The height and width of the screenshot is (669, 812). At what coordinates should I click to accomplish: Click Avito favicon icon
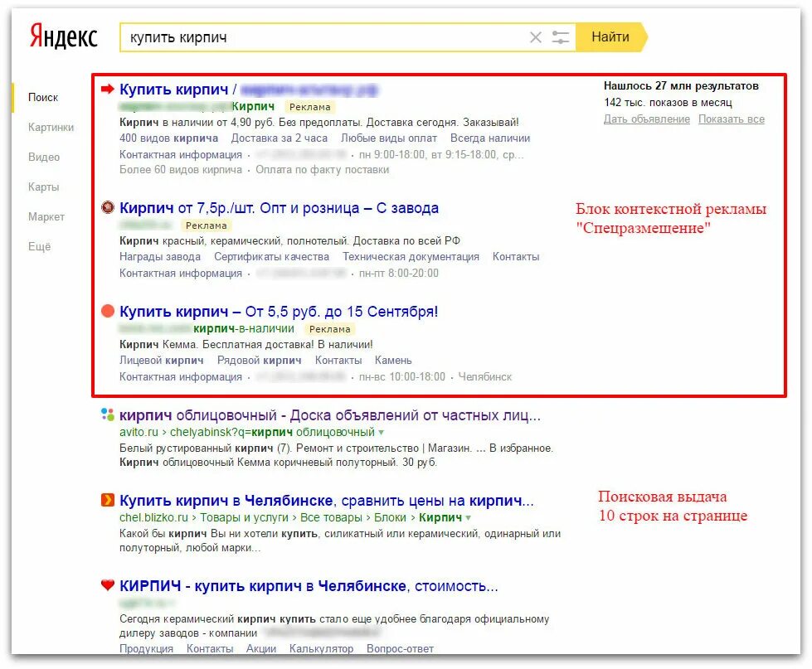point(108,414)
